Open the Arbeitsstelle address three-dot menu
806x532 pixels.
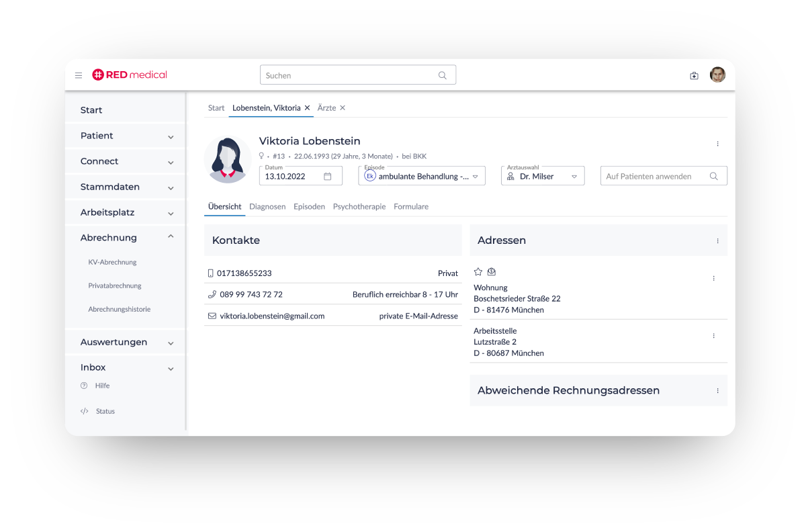[713, 336]
